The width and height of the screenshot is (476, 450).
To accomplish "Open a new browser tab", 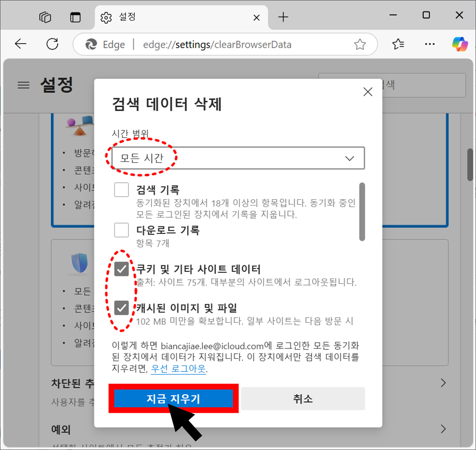I will [x=283, y=17].
